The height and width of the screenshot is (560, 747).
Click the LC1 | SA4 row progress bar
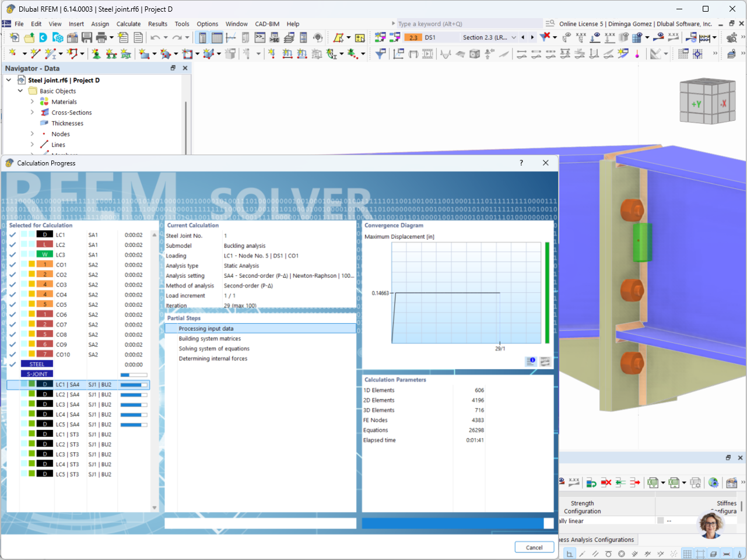tap(134, 385)
